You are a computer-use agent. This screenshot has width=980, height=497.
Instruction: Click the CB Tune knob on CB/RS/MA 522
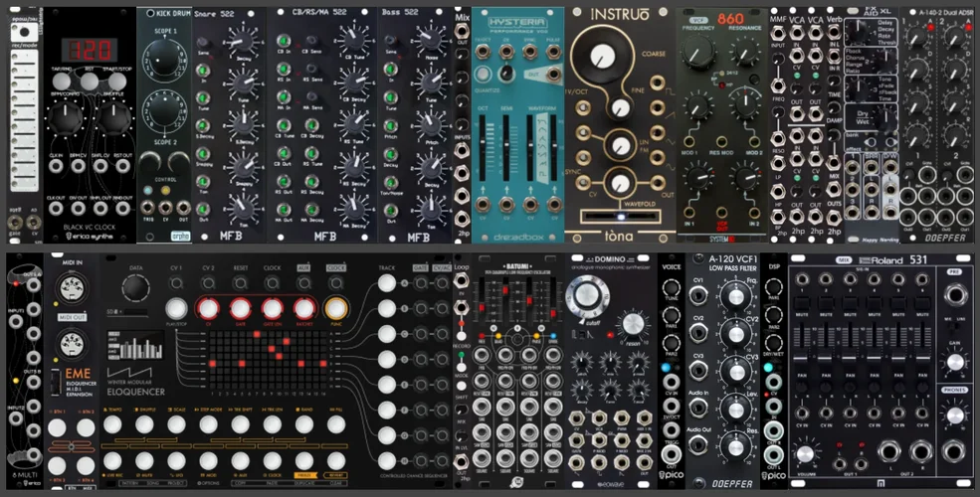coord(354,41)
